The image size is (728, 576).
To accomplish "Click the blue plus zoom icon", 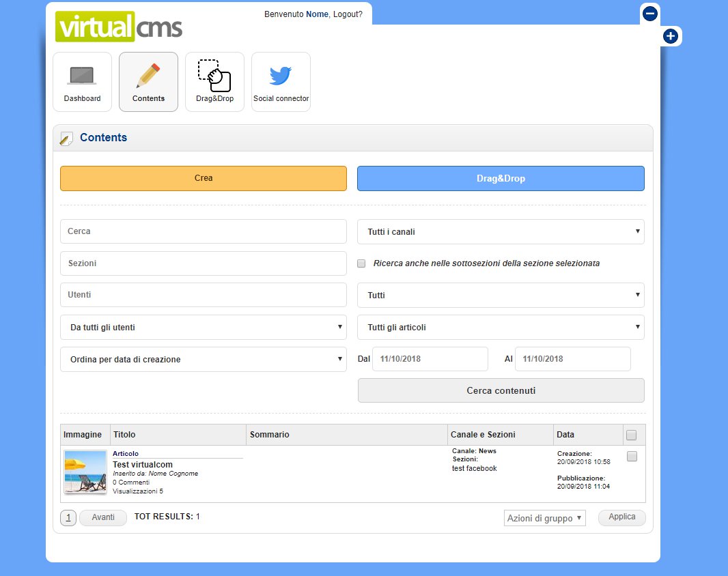I will [671, 37].
